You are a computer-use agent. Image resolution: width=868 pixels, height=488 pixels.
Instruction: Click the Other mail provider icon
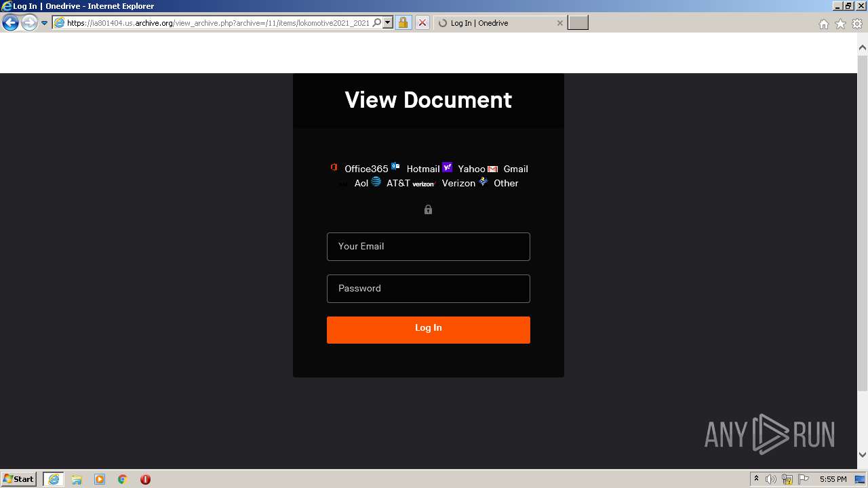tap(484, 182)
